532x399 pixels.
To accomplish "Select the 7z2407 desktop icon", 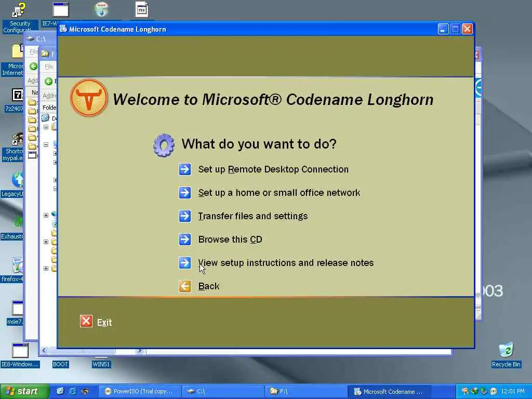I will point(14,100).
